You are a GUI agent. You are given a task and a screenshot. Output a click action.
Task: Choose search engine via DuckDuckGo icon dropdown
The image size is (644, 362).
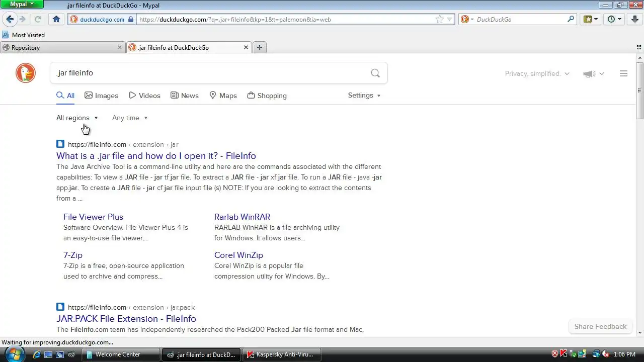tap(467, 19)
